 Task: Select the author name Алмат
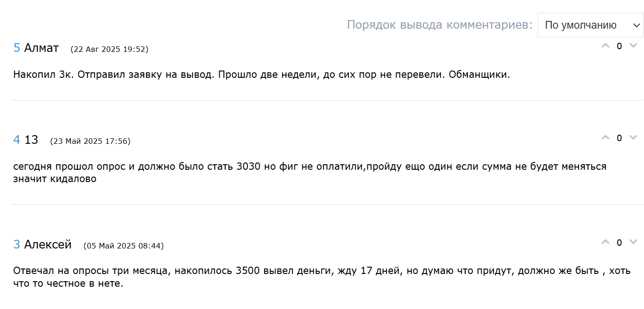pos(41,48)
